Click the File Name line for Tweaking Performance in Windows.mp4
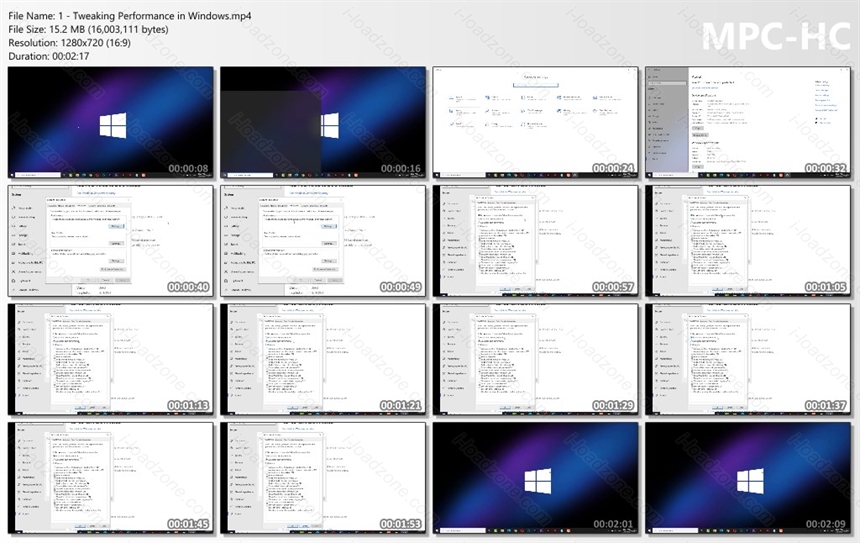This screenshot has height=543, width=860. pos(129,16)
